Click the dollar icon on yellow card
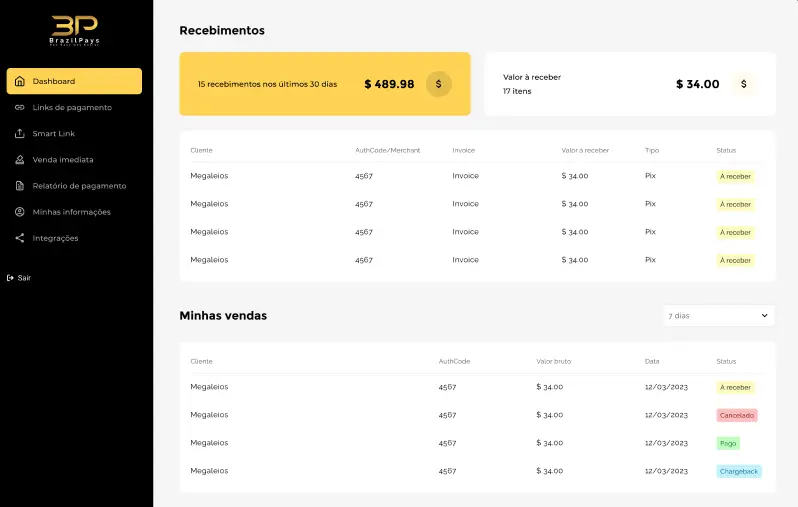 tap(439, 84)
